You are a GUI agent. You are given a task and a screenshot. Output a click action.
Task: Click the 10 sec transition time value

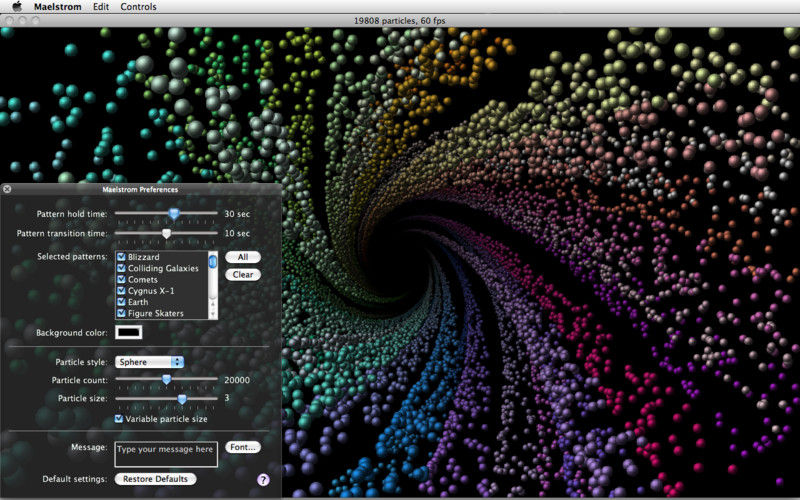click(x=237, y=233)
